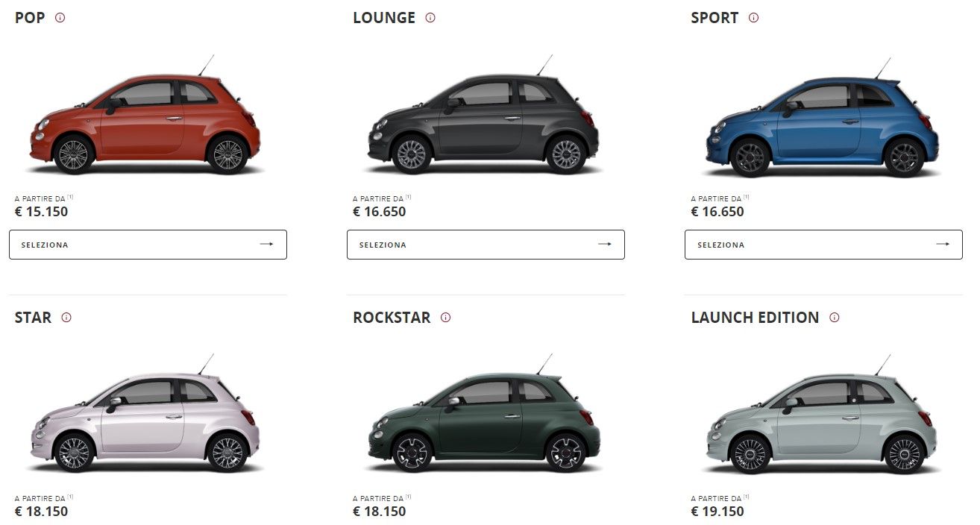Open info icon next to LAUNCH EDITION
Screen dimensions: 980x525
pyautogui.click(x=835, y=318)
